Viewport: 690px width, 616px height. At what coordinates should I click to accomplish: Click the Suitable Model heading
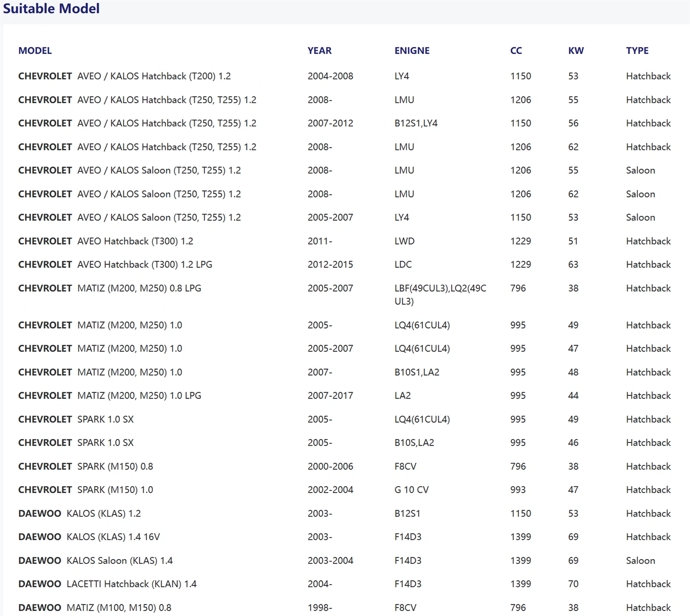[51, 9]
